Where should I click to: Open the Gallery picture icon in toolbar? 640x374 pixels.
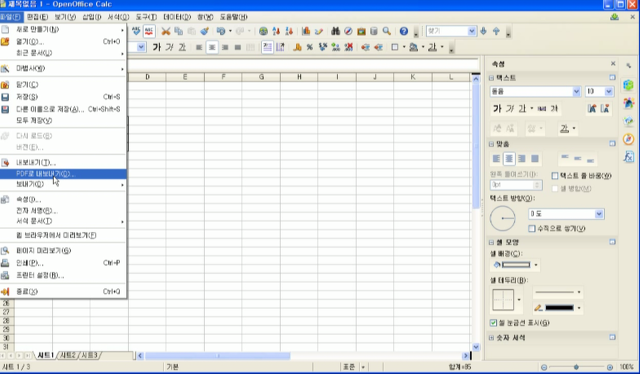click(361, 31)
